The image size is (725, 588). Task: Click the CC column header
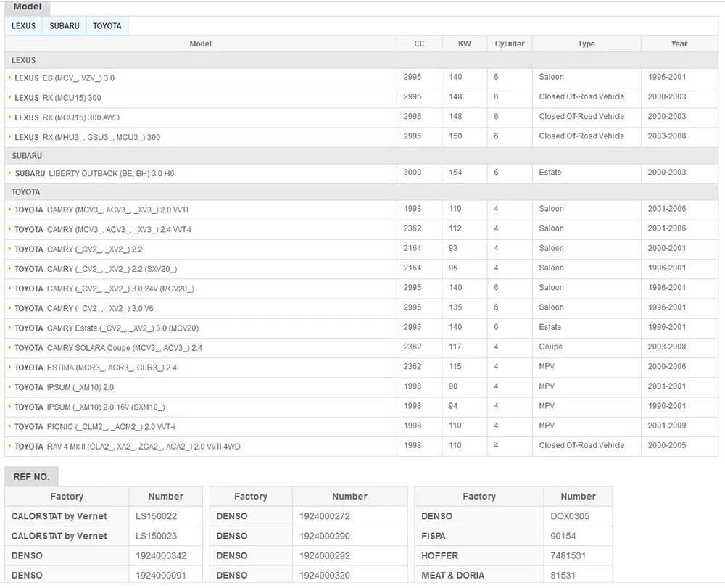(x=419, y=44)
